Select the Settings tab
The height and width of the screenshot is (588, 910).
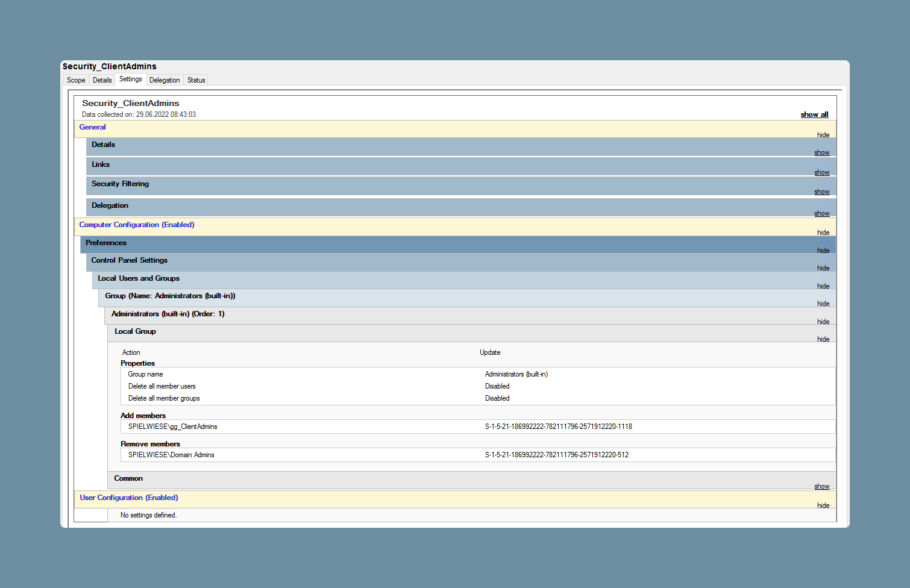click(130, 79)
